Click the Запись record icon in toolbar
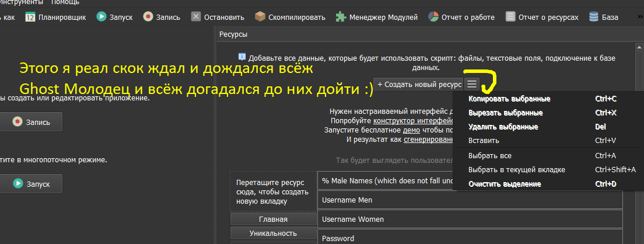The width and height of the screenshot is (644, 244). point(148,17)
